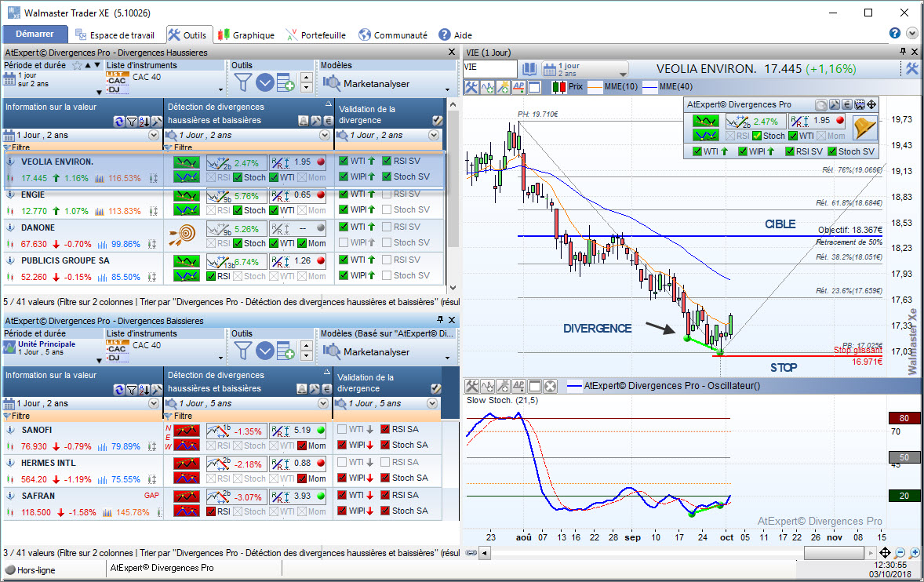Open Marketanalyser models dropdown in Divergences Haussieres
Image resolution: width=924 pixels, height=582 pixels.
[447, 89]
